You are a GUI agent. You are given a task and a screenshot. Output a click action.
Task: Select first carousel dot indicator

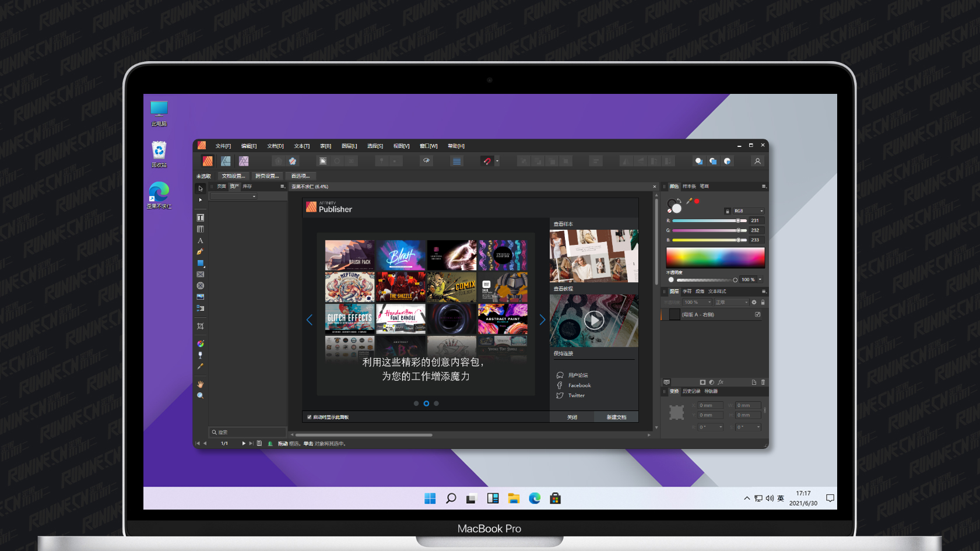tap(416, 403)
